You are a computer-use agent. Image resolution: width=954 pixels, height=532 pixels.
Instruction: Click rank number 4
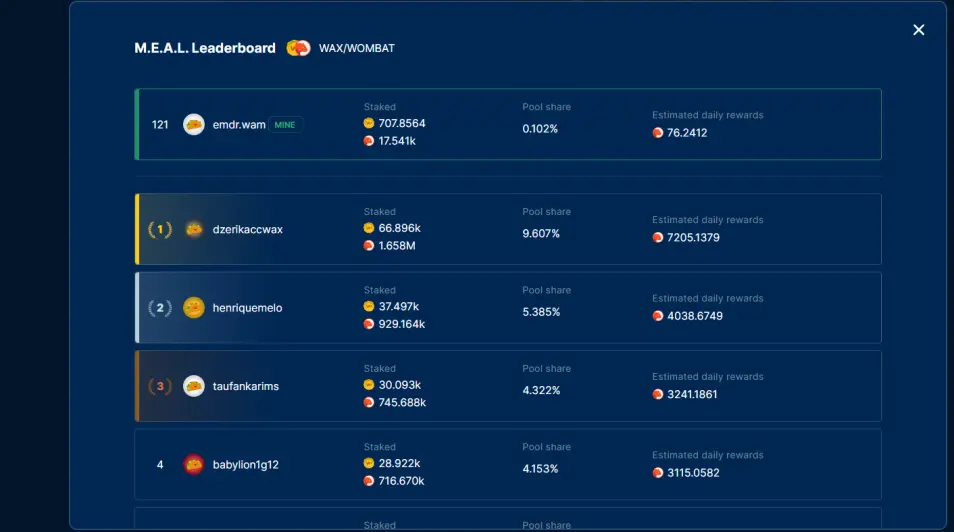(160, 464)
